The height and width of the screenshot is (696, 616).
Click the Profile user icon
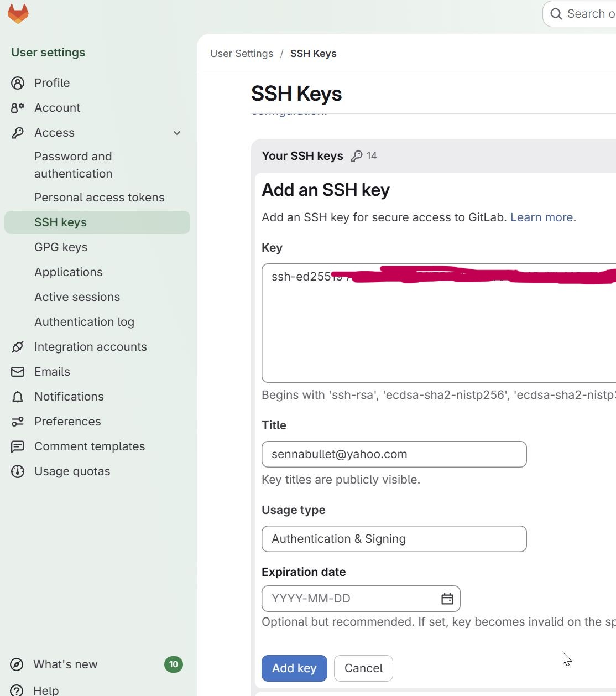click(18, 83)
